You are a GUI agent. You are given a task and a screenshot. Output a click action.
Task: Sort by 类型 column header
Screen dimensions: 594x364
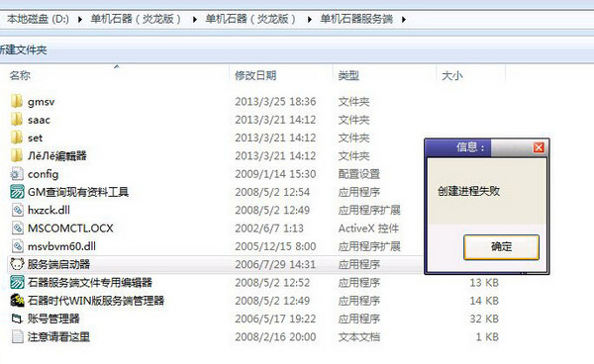(348, 76)
